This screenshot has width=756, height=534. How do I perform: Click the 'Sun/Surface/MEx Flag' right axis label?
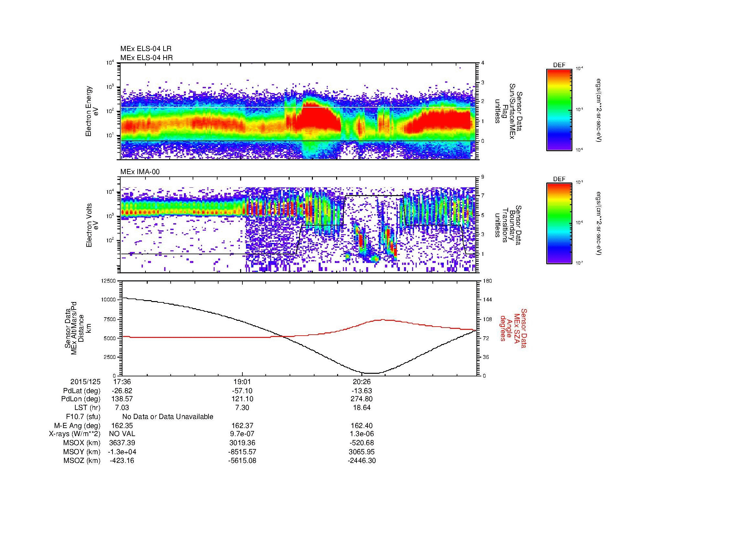[509, 111]
